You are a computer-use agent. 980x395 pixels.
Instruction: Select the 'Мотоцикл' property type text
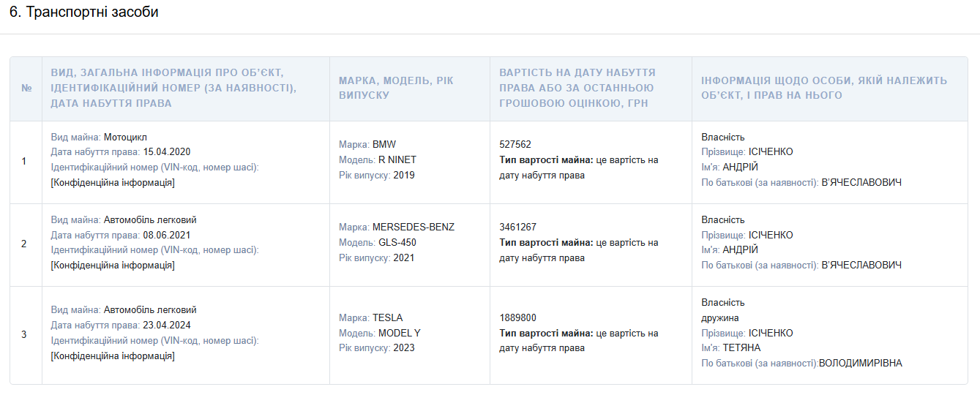(x=124, y=137)
